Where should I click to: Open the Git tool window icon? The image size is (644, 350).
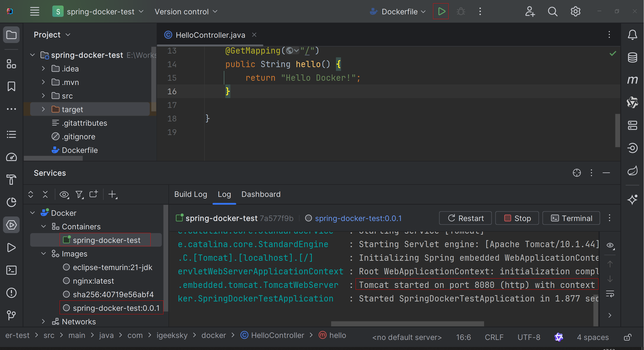[11, 315]
